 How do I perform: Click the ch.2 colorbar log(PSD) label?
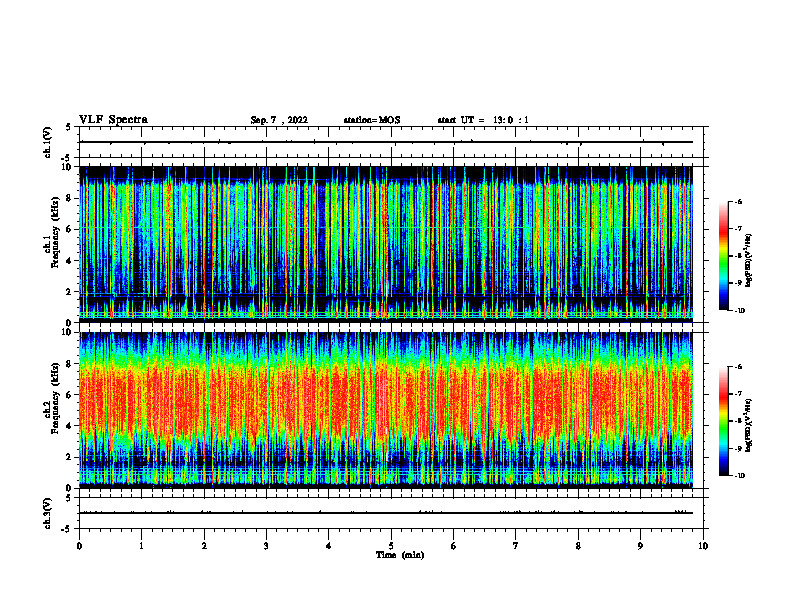coord(749,425)
